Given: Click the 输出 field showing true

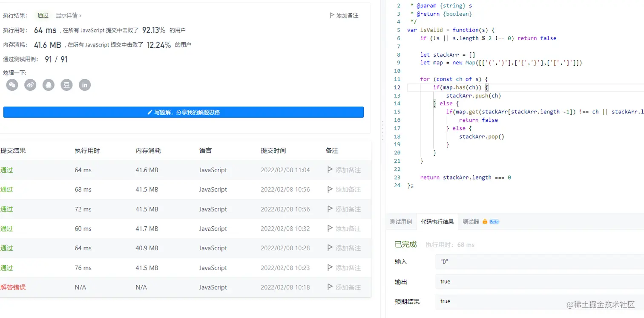Looking at the screenshot, I should click(540, 281).
